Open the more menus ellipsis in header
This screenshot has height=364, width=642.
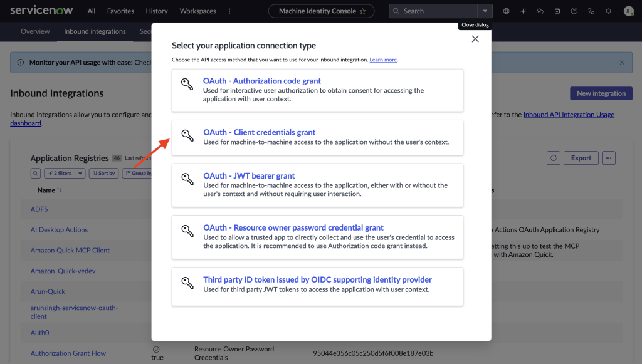click(229, 11)
